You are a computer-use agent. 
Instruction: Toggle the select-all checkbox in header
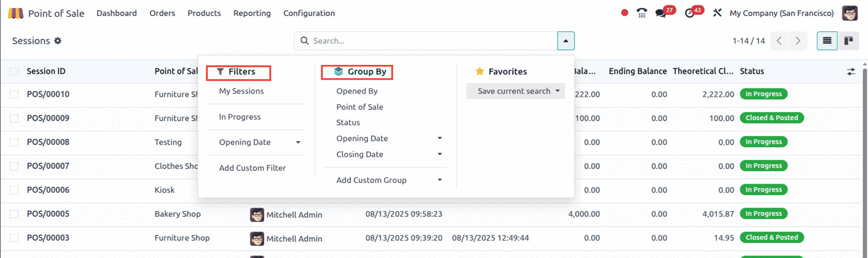pyautogui.click(x=14, y=72)
